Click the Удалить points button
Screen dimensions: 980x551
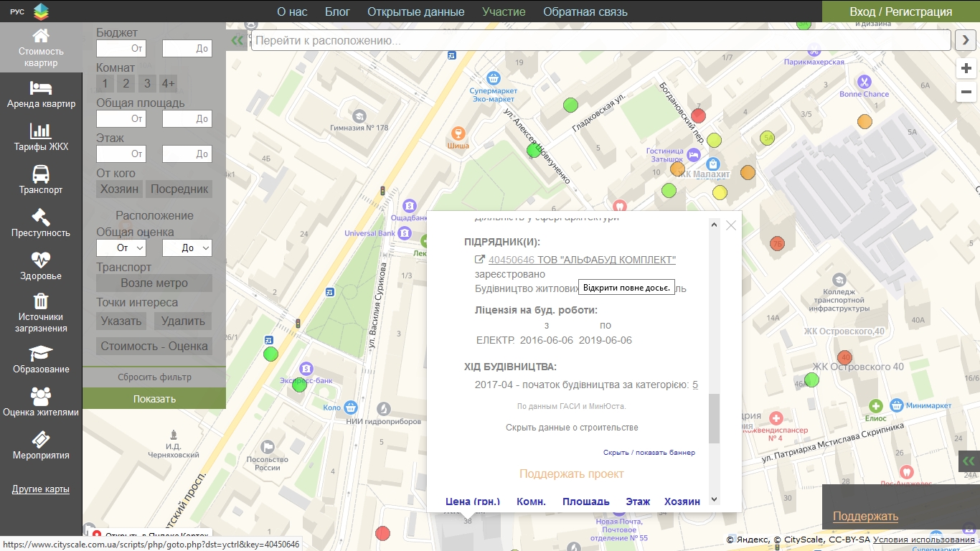coord(183,321)
